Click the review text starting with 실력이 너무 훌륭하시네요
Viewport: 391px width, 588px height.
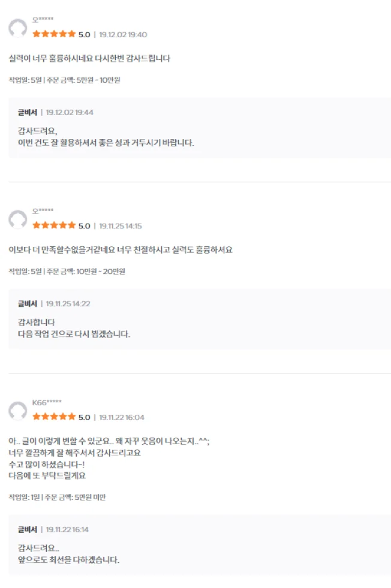click(90, 58)
